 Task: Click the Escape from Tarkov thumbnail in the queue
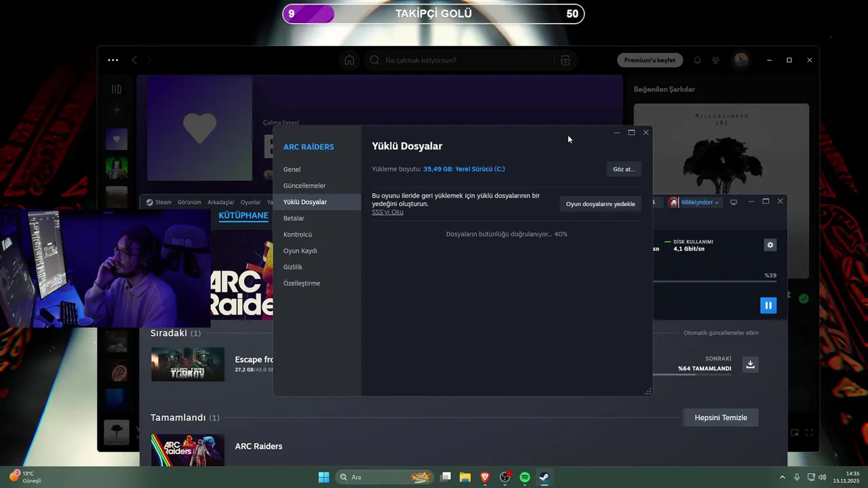tap(188, 364)
